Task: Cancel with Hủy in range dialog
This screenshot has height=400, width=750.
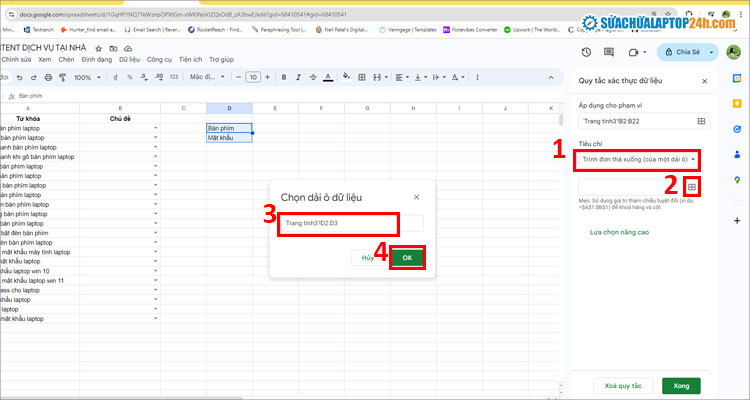Action: [x=367, y=258]
